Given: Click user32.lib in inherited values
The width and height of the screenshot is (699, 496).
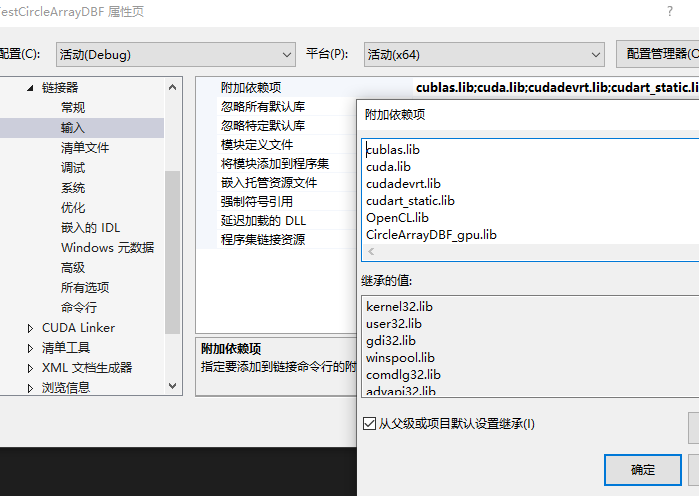Looking at the screenshot, I should (394, 324).
